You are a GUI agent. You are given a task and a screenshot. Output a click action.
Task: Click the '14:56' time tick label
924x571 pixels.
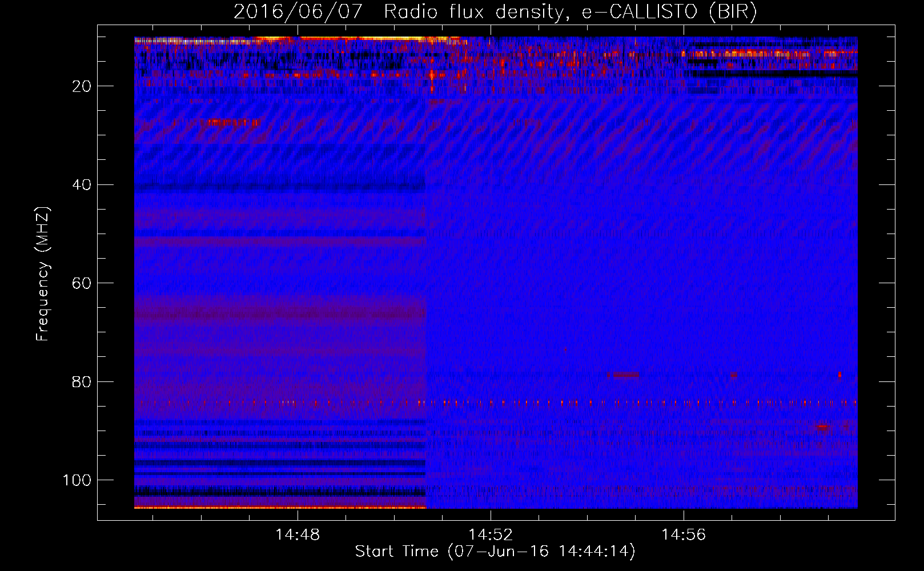684,535
